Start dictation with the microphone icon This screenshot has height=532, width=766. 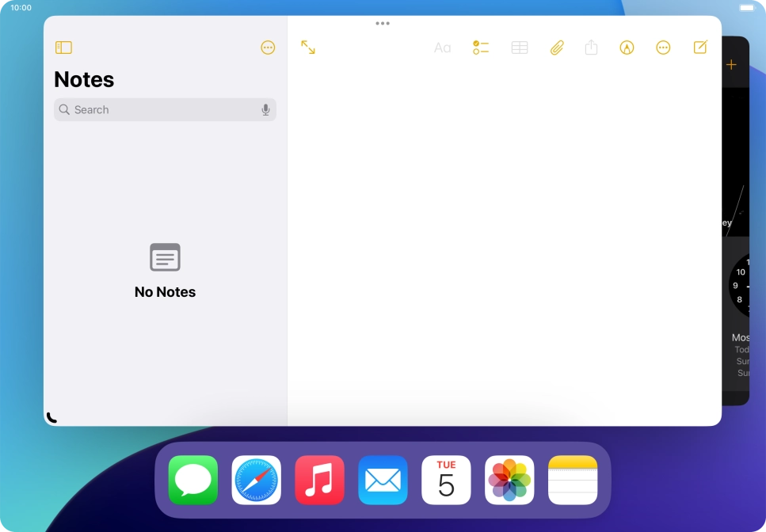tap(265, 109)
